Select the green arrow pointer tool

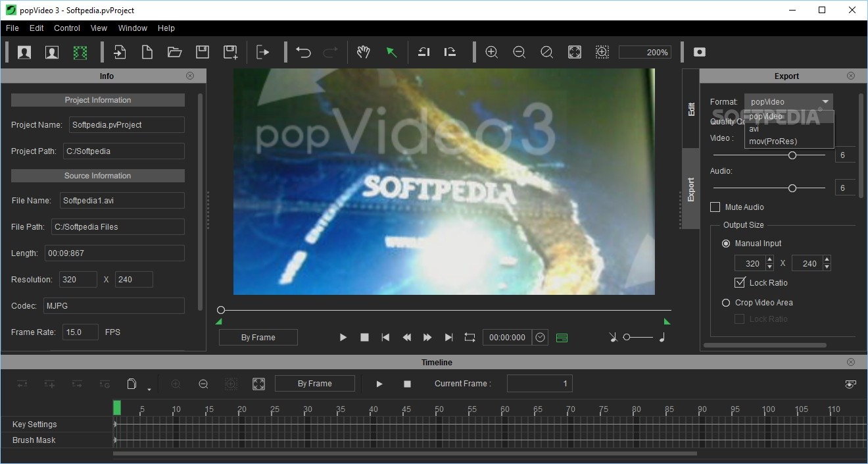(391, 53)
